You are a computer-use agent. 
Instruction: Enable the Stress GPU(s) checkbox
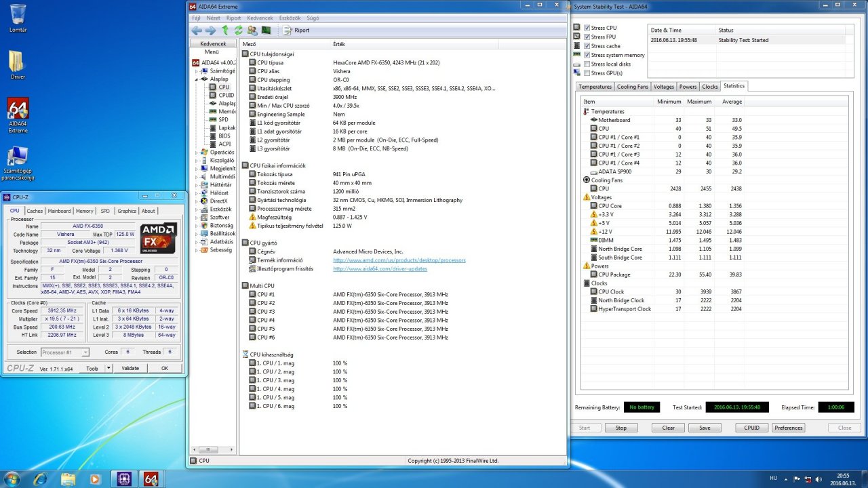[x=587, y=73]
